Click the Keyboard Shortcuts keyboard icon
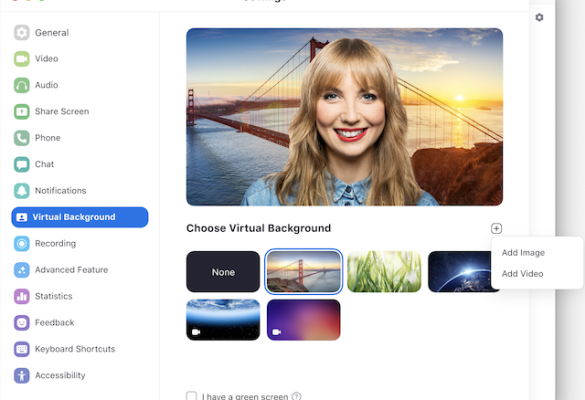585x400 pixels. point(22,349)
